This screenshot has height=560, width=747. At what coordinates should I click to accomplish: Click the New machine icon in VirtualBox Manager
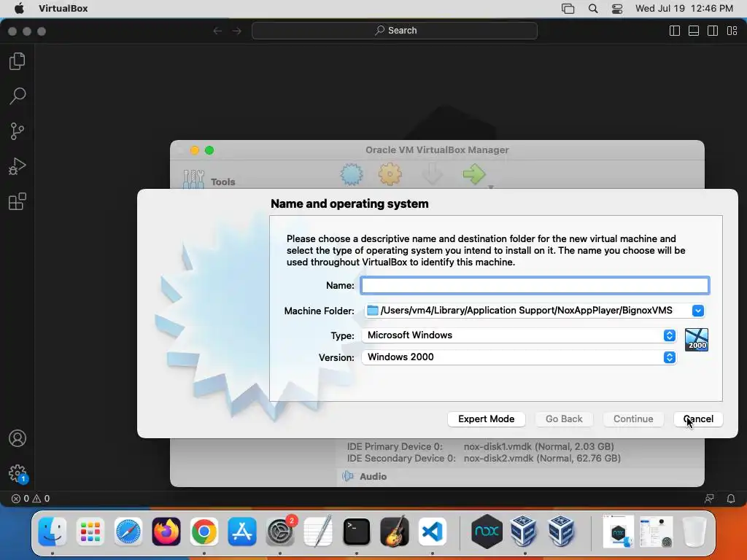click(x=352, y=174)
